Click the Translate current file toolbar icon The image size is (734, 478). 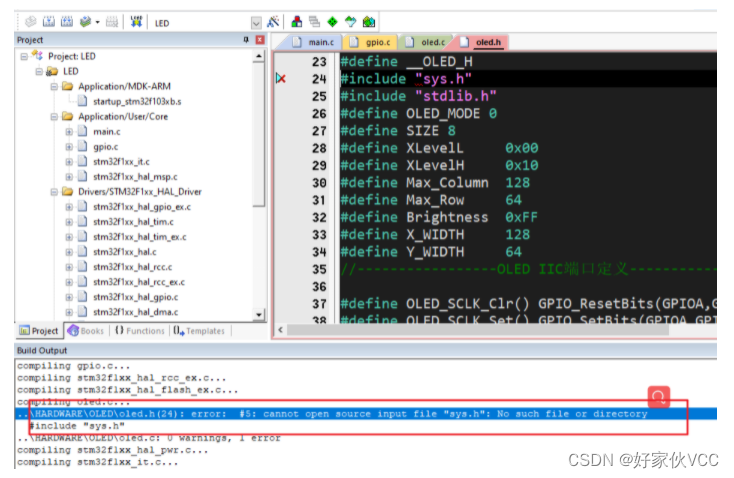(31, 22)
